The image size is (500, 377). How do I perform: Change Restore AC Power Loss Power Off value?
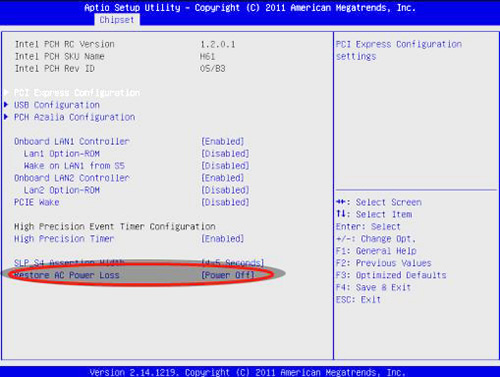click(228, 275)
